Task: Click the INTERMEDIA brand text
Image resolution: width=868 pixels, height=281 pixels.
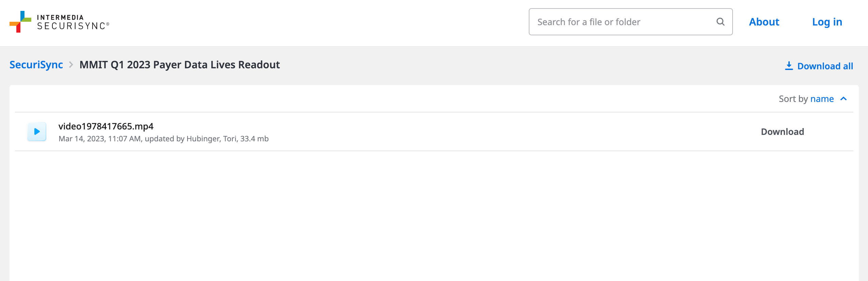Action: [x=60, y=17]
